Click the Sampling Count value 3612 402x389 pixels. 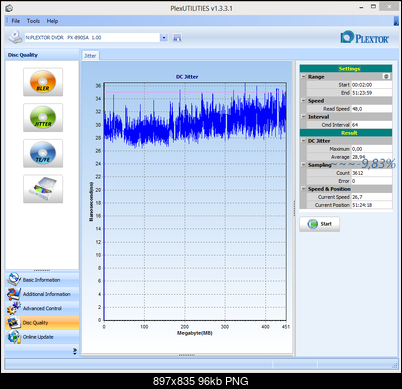(372, 173)
